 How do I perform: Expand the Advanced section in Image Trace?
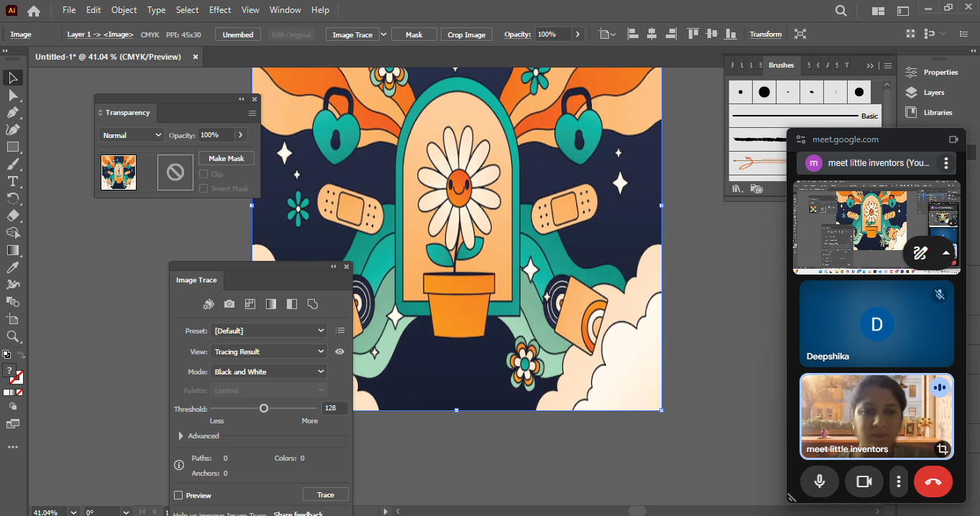coord(180,436)
